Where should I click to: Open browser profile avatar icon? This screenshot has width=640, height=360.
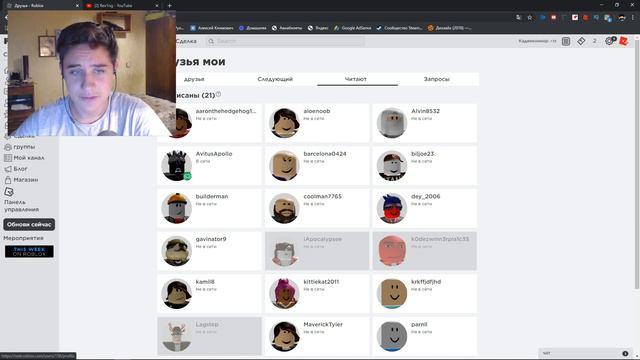(622, 18)
